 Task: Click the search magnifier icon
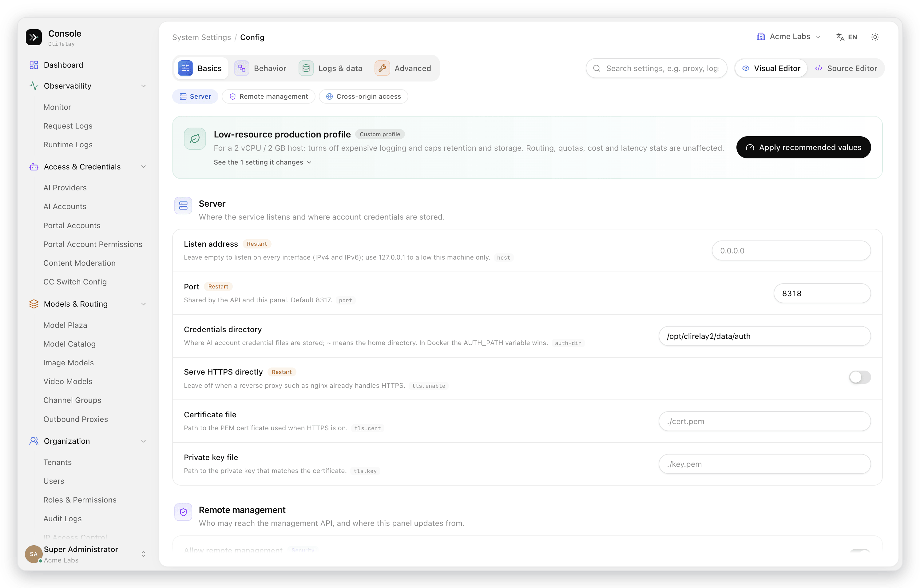tap(597, 68)
